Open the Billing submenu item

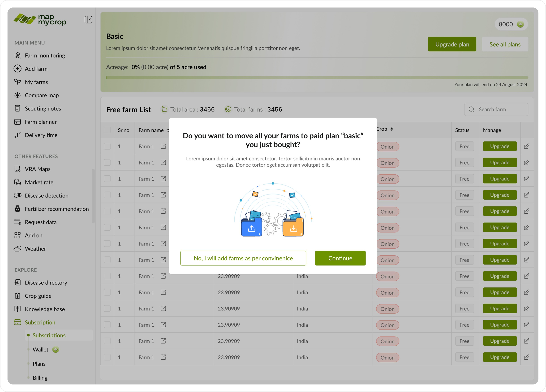tap(40, 378)
